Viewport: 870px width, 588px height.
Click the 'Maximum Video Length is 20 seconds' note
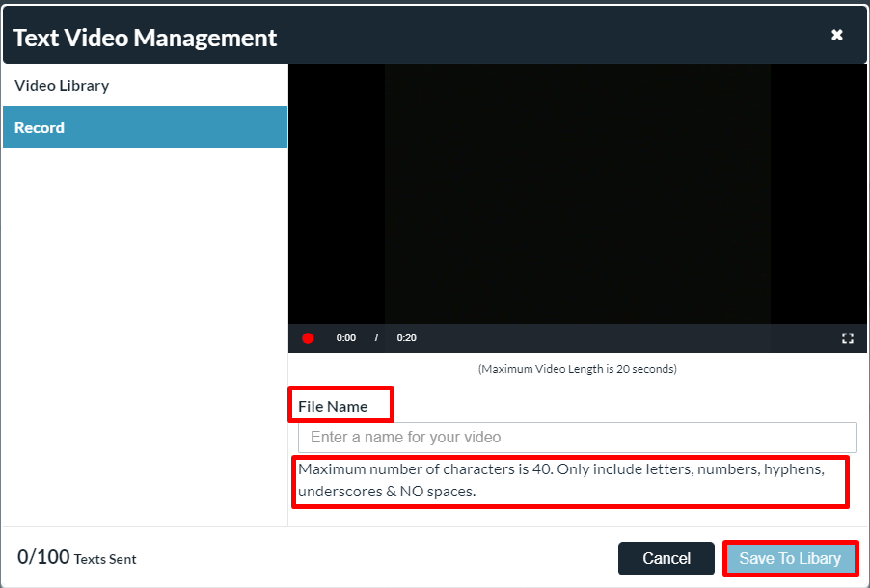point(577,369)
